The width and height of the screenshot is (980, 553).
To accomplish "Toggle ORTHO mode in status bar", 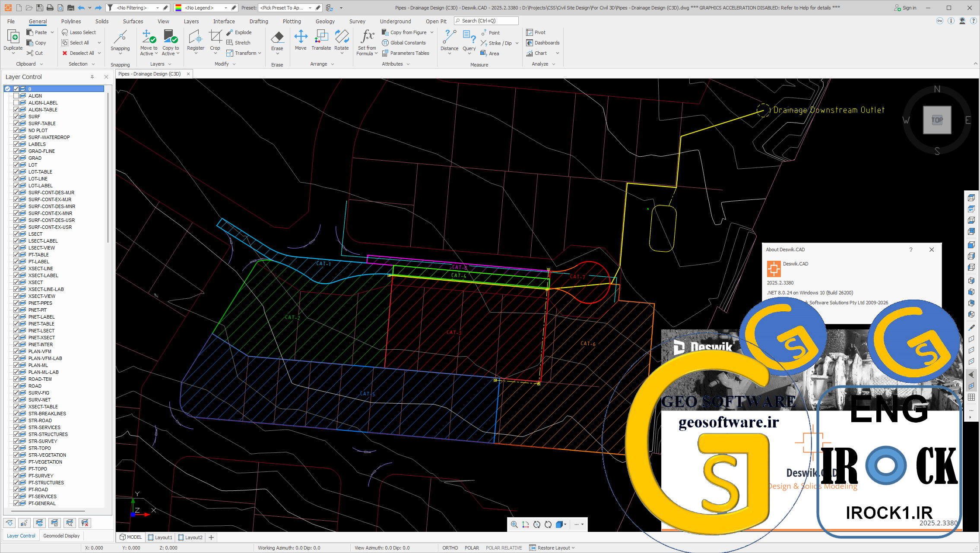I will coord(450,548).
